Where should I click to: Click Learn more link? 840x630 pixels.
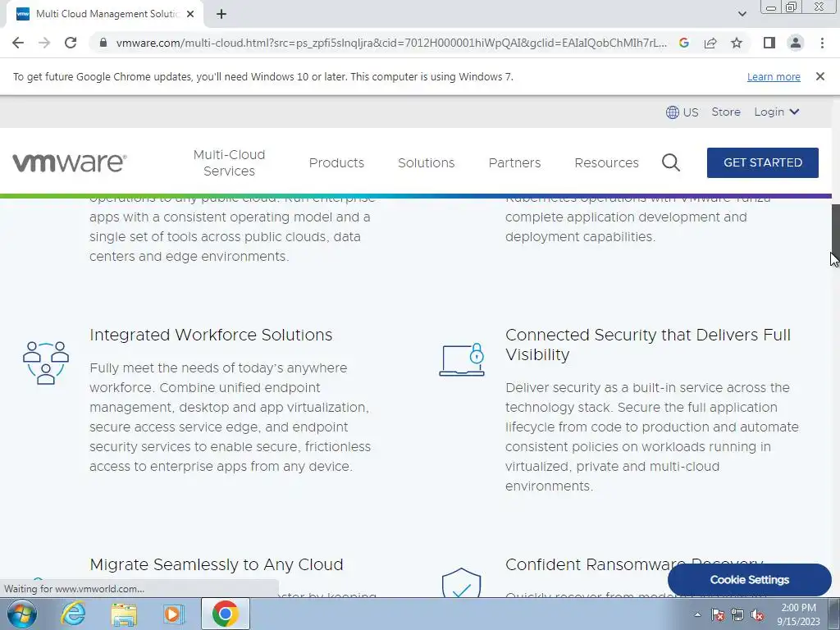774,76
